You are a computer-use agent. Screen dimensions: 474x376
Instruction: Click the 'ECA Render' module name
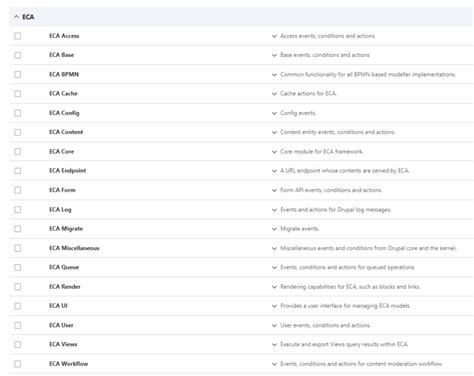pos(65,287)
